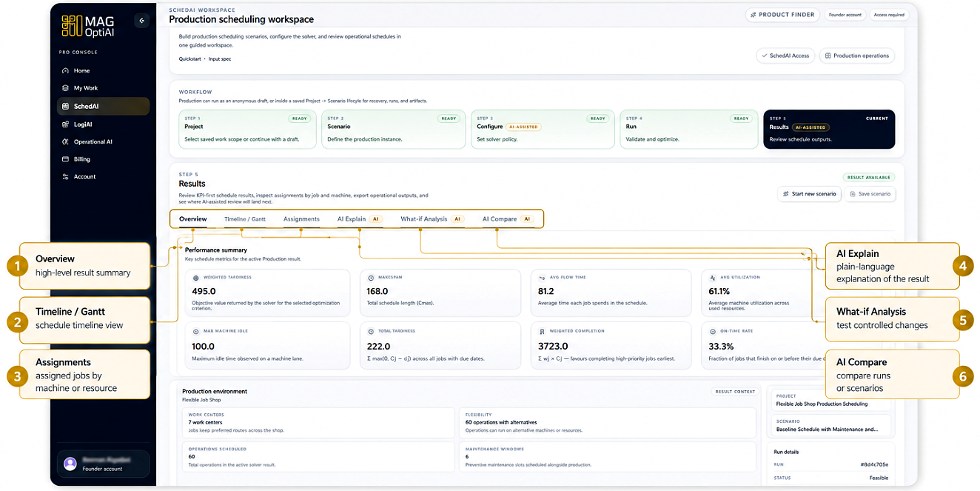
Task: Click the Weighted Tardiness metric icon
Action: [196, 278]
